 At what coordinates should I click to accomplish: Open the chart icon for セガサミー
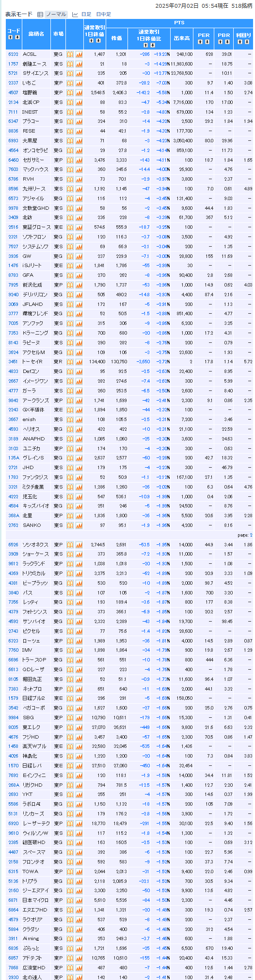pyautogui.click(x=79, y=160)
